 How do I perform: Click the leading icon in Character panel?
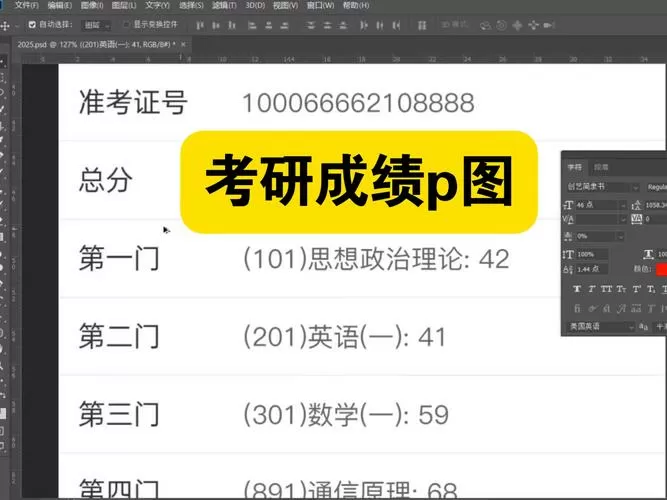[636, 205]
